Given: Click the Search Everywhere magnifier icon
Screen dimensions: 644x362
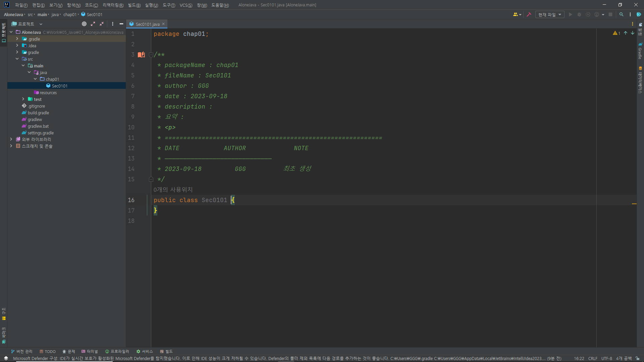Looking at the screenshot, I should [x=621, y=14].
